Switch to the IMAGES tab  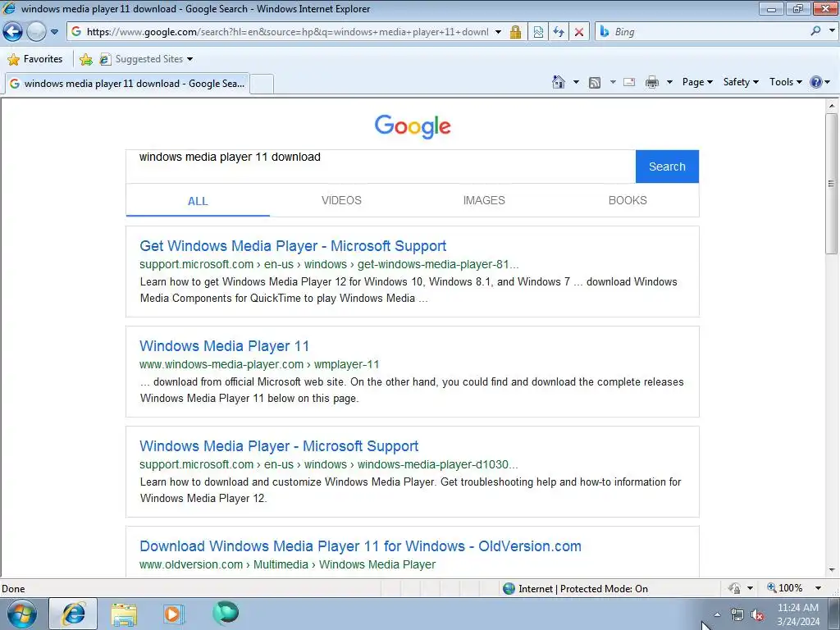(x=484, y=200)
